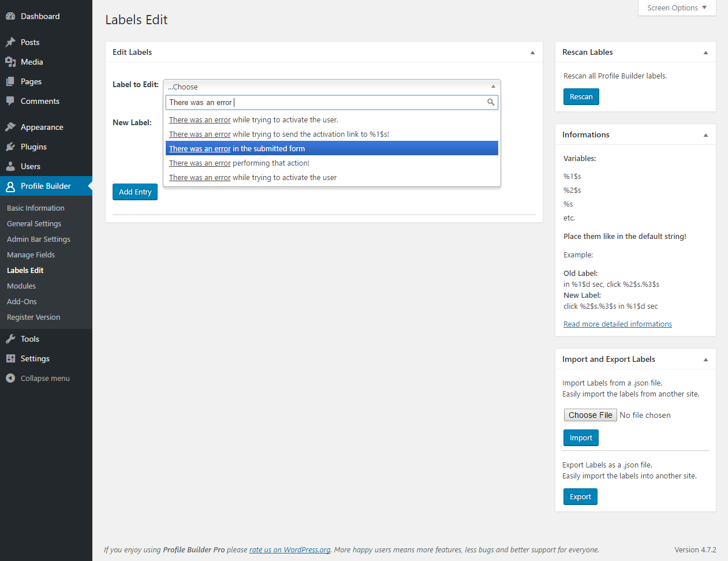The height and width of the screenshot is (561, 728).
Task: Open Admin Bar Settings submenu
Action: (39, 239)
